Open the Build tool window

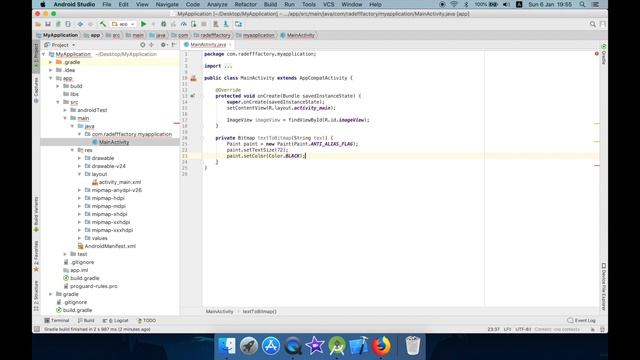86,320
